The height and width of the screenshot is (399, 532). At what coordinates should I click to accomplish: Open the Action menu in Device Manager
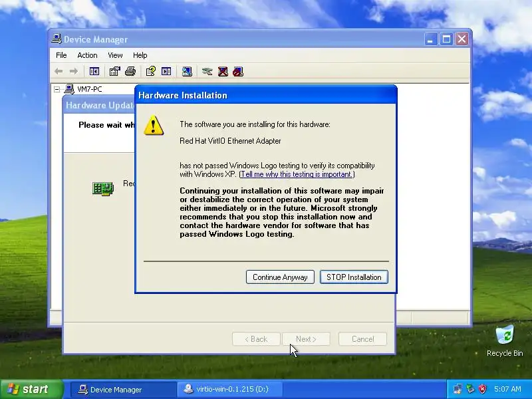click(x=87, y=55)
